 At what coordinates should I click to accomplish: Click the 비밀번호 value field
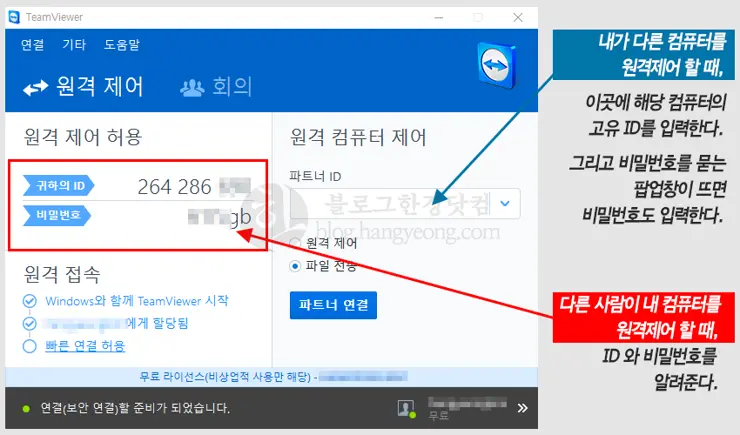pyautogui.click(x=219, y=217)
